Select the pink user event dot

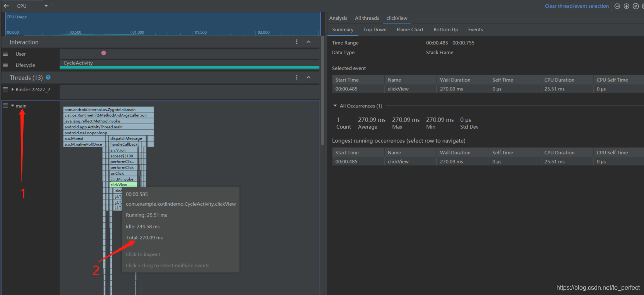tap(103, 53)
